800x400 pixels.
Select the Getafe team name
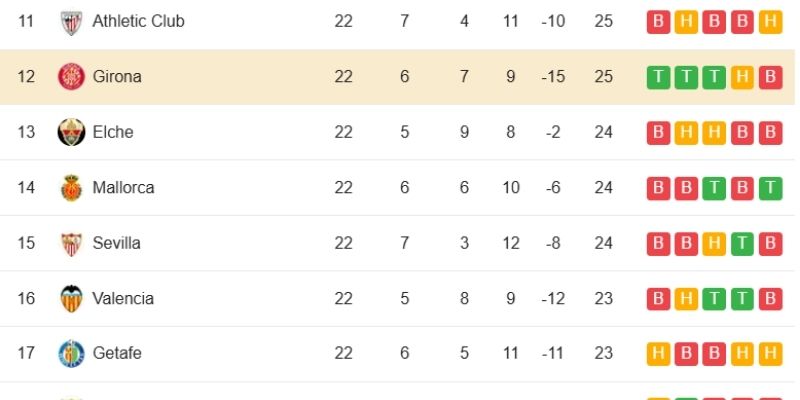pyautogui.click(x=117, y=353)
